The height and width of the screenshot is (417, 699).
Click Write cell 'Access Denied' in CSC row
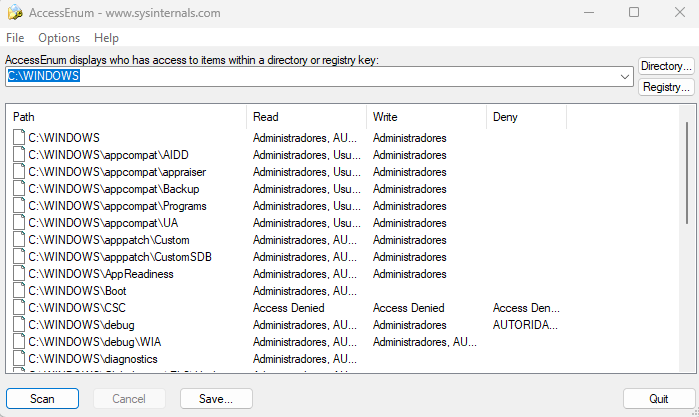point(408,308)
